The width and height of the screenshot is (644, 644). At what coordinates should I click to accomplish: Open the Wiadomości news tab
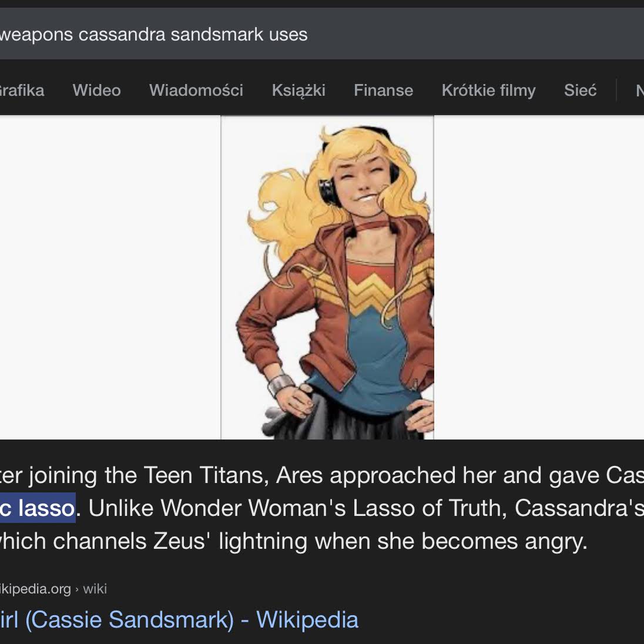pos(196,90)
